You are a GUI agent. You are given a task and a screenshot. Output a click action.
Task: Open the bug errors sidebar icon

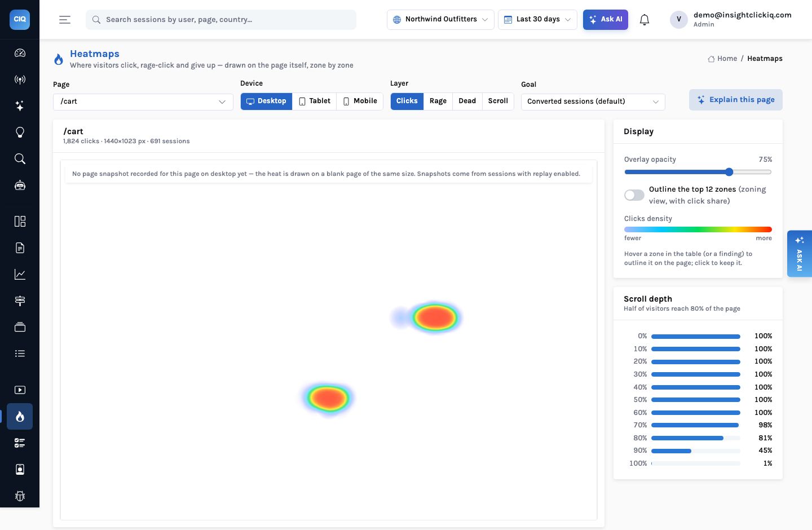tap(20, 496)
